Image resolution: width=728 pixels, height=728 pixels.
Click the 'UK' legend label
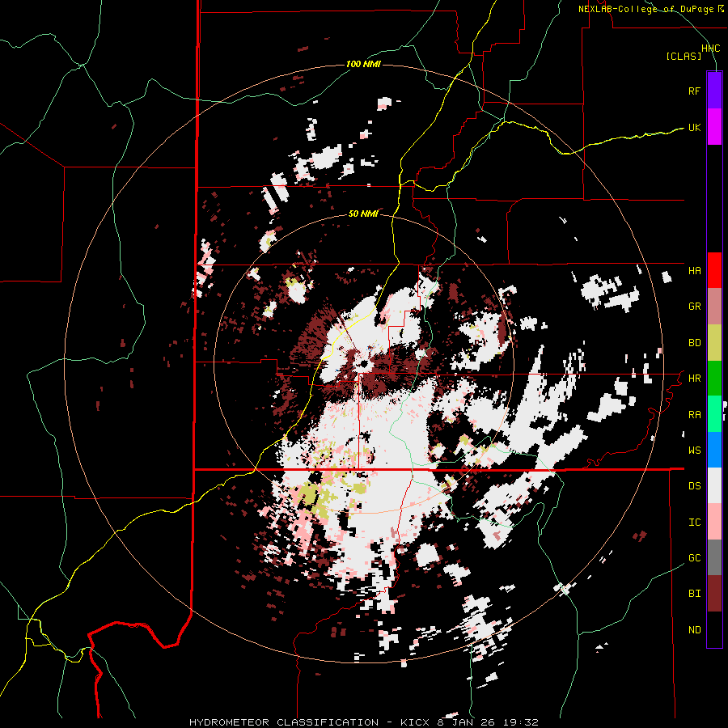pos(694,127)
